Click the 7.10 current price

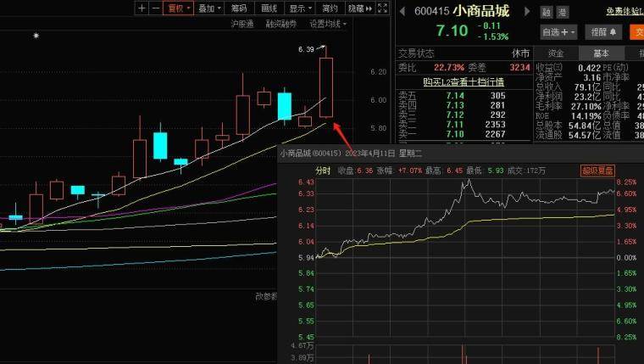452,31
